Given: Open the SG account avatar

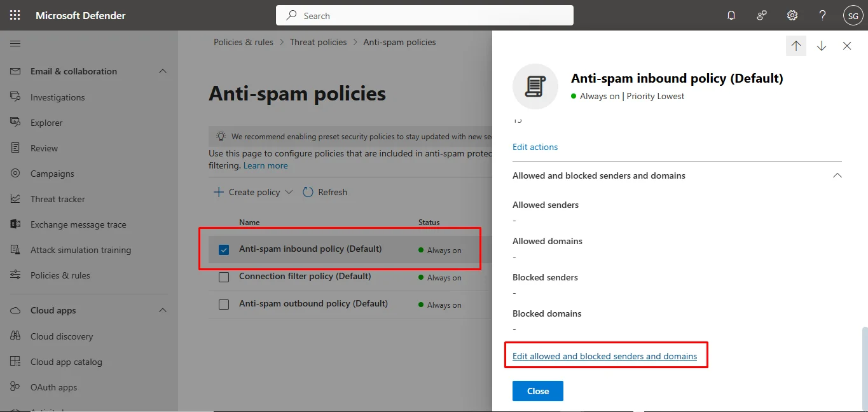Looking at the screenshot, I should pos(853,16).
